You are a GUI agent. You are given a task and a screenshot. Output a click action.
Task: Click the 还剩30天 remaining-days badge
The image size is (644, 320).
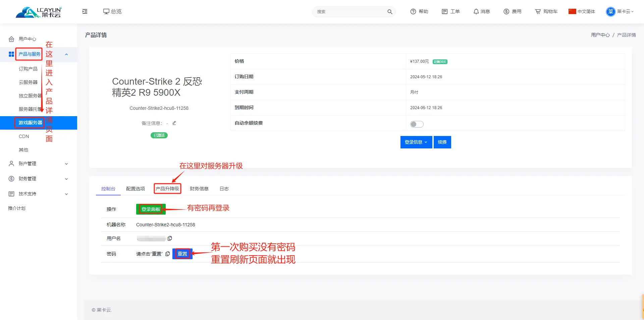tap(440, 62)
